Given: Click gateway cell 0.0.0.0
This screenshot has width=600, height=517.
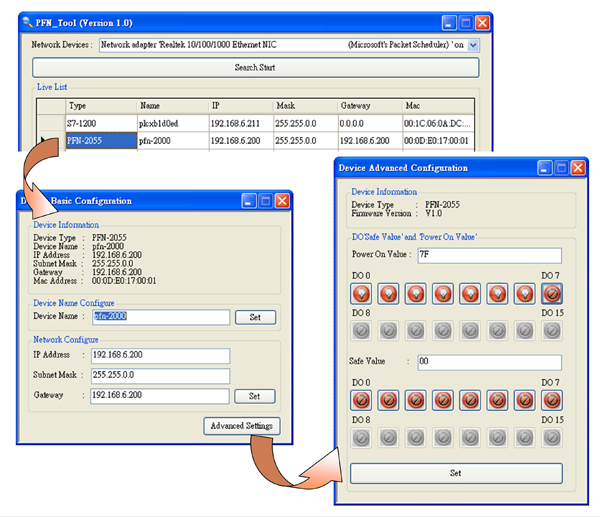Looking at the screenshot, I should tap(370, 124).
